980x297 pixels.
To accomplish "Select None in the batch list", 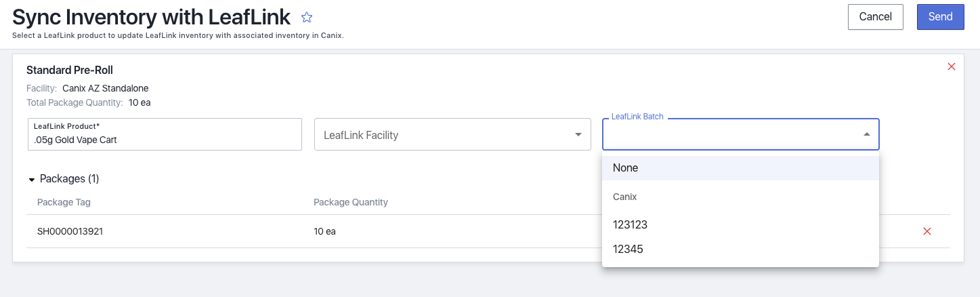I will tap(740, 168).
